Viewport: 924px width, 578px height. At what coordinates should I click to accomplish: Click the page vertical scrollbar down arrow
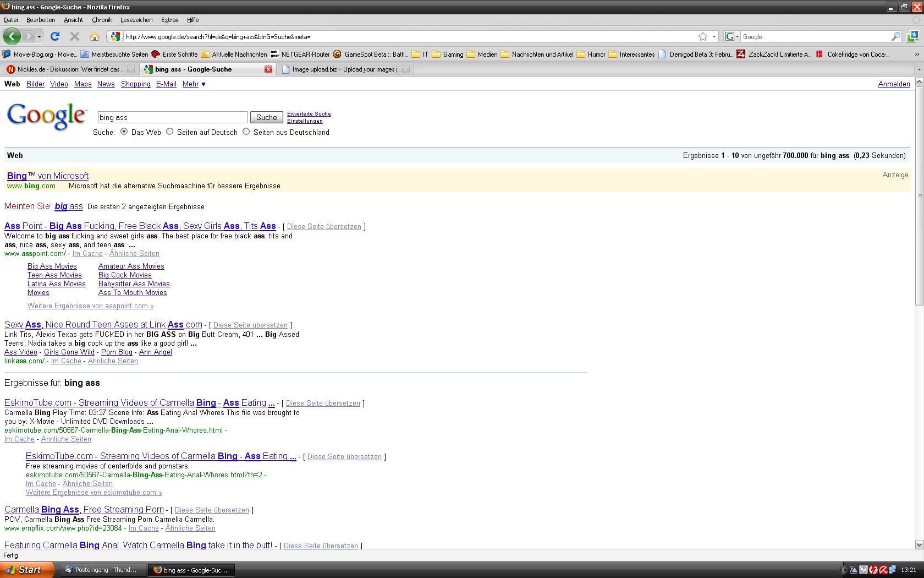(x=919, y=544)
